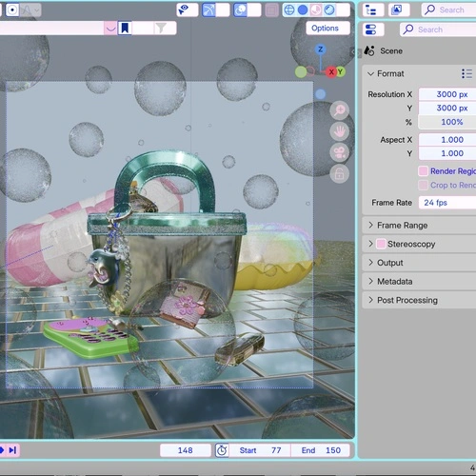Switch to material preview shading
Image resolution: width=476 pixels, height=476 pixels.
click(x=316, y=10)
